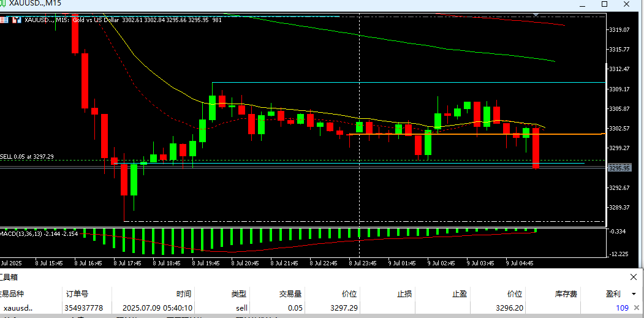Click the 8 Jul 15:45 time label

tap(49, 263)
